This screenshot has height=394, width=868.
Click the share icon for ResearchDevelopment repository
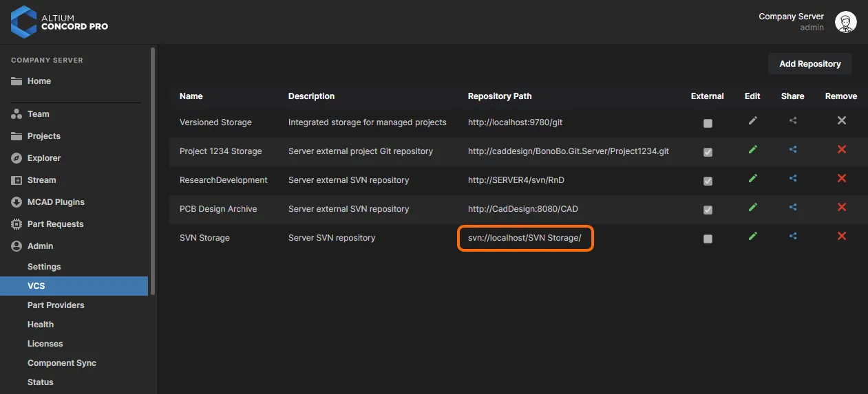[x=793, y=178]
